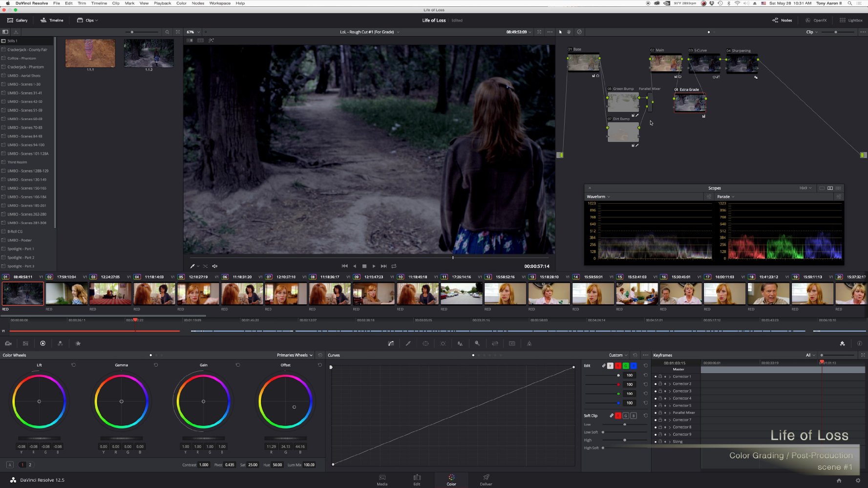This screenshot has width=868, height=488.
Task: Select the Curves palette icon
Action: pyautogui.click(x=391, y=343)
